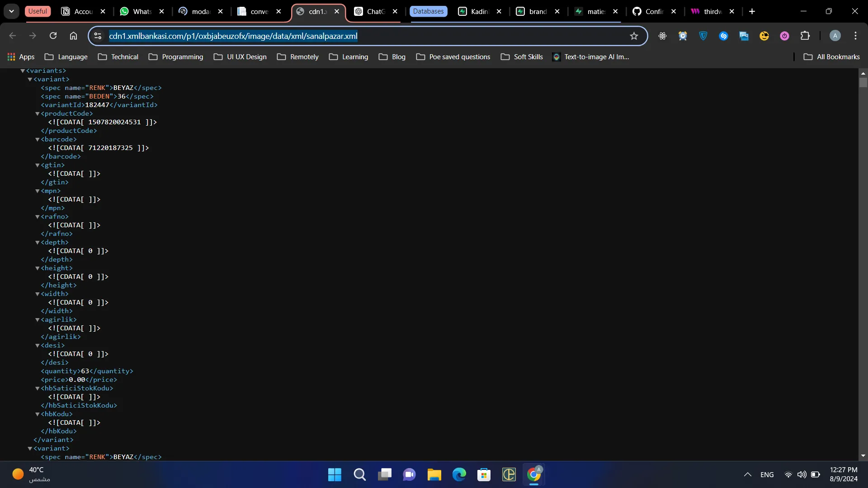Switch to the WhatsApp tab
The height and width of the screenshot is (488, 868).
coord(141,11)
